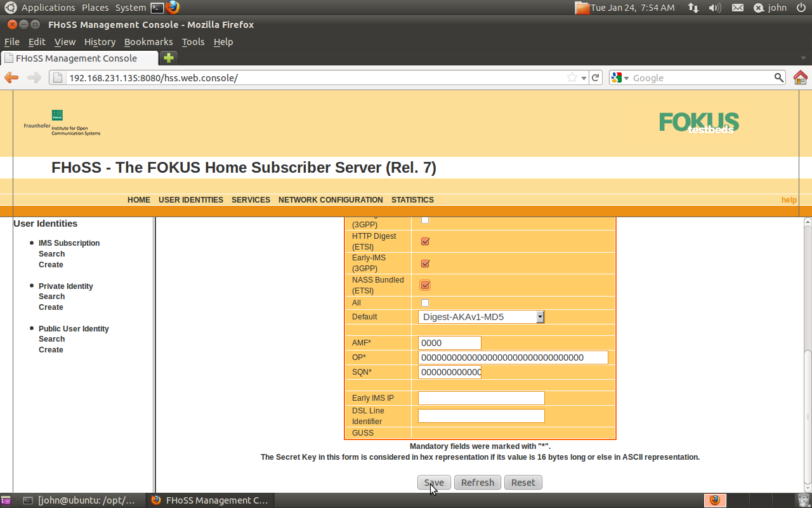Switch to FHoSS Management Console tab
The image size is (812, 508).
[x=79, y=58]
